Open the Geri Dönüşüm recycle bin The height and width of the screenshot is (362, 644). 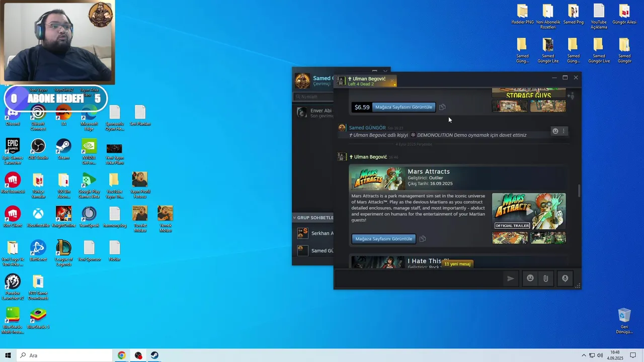(x=624, y=321)
